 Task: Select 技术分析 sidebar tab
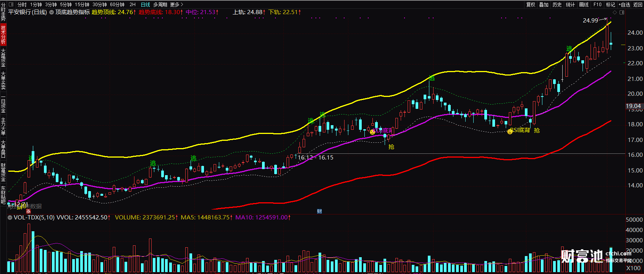[x=3, y=34]
